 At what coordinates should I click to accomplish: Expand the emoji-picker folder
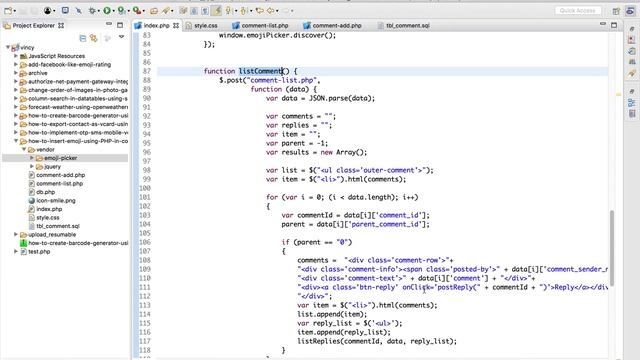click(x=32, y=158)
